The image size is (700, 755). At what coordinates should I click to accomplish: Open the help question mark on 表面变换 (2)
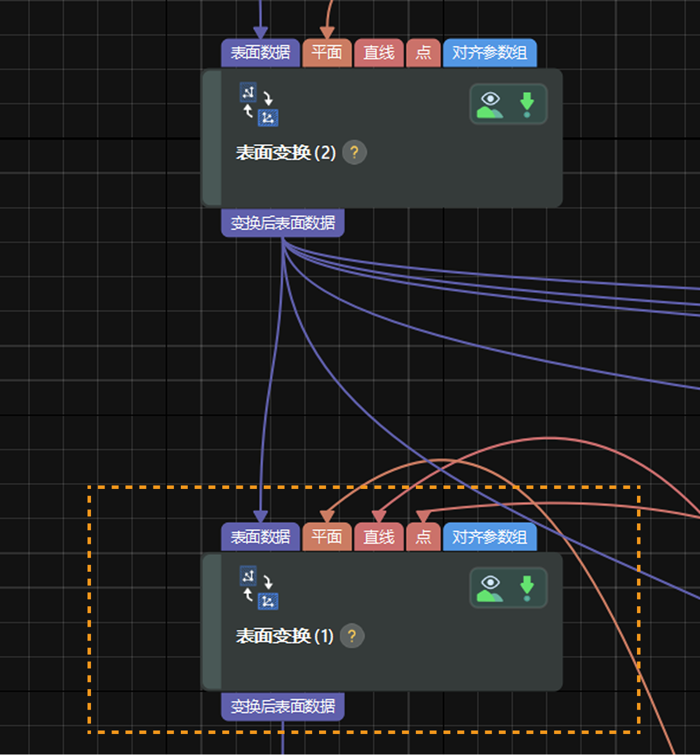(x=354, y=152)
